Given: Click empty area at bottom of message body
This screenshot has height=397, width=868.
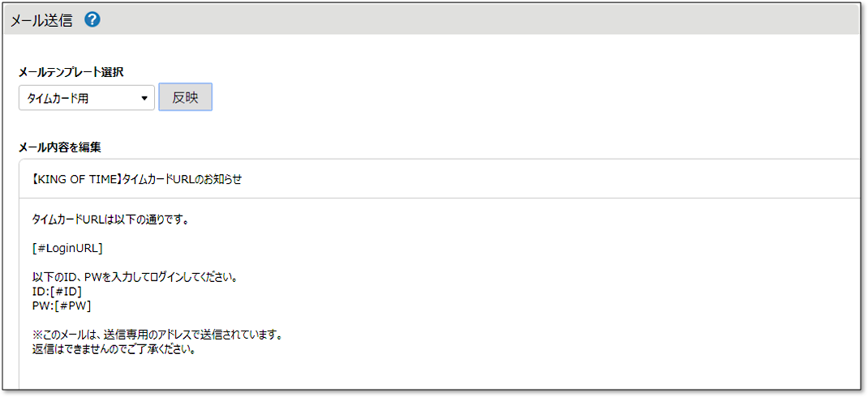Looking at the screenshot, I should [443, 374].
